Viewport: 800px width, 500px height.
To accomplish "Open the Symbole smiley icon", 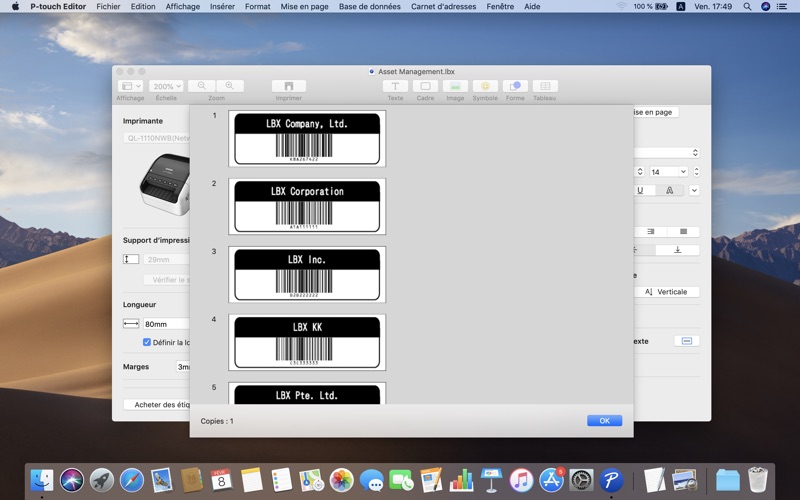I will coord(485,86).
